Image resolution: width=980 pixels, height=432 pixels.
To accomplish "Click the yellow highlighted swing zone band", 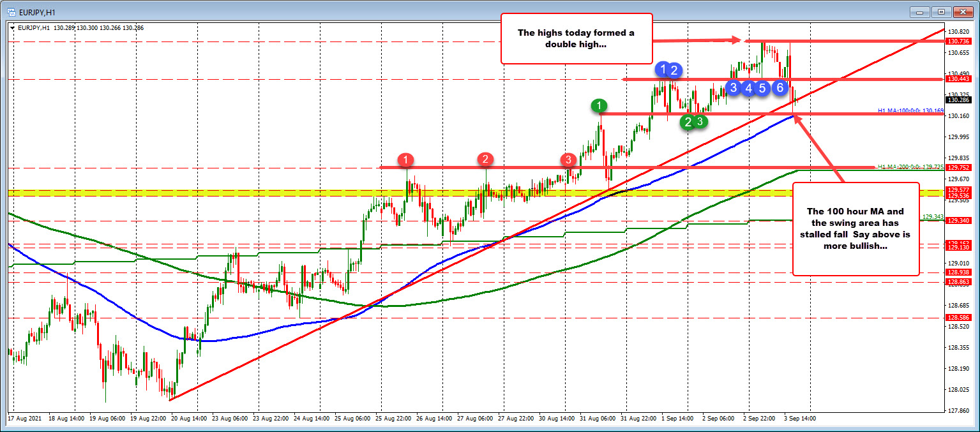I will tap(447, 193).
